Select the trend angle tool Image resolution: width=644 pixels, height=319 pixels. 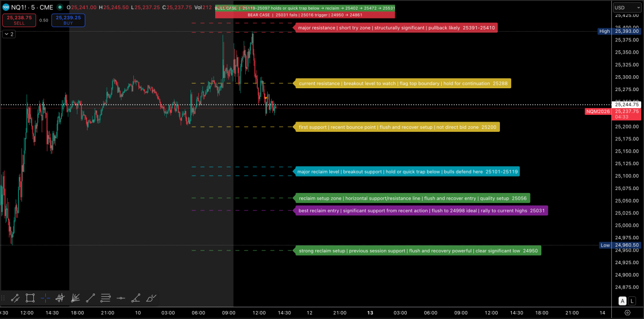(x=136, y=298)
